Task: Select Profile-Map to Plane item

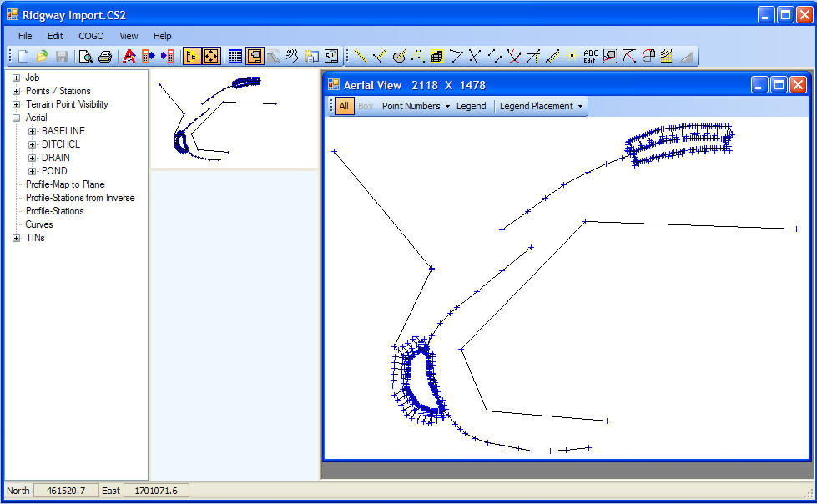Action: tap(65, 184)
